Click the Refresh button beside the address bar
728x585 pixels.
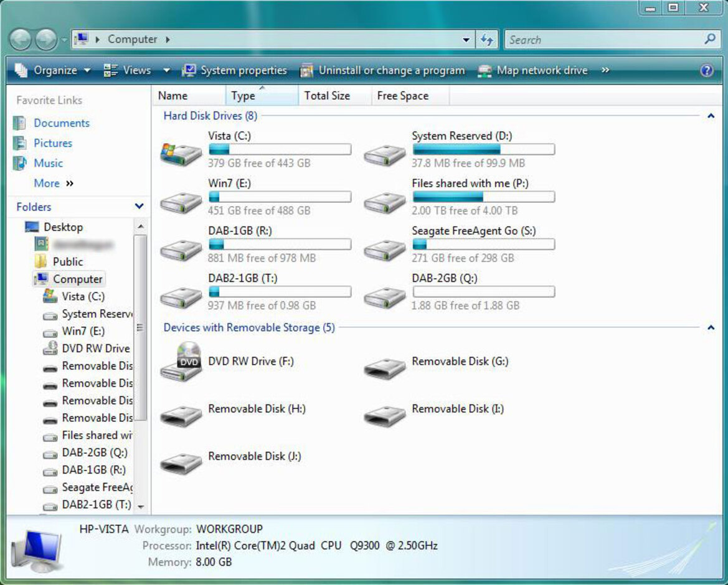coord(486,39)
